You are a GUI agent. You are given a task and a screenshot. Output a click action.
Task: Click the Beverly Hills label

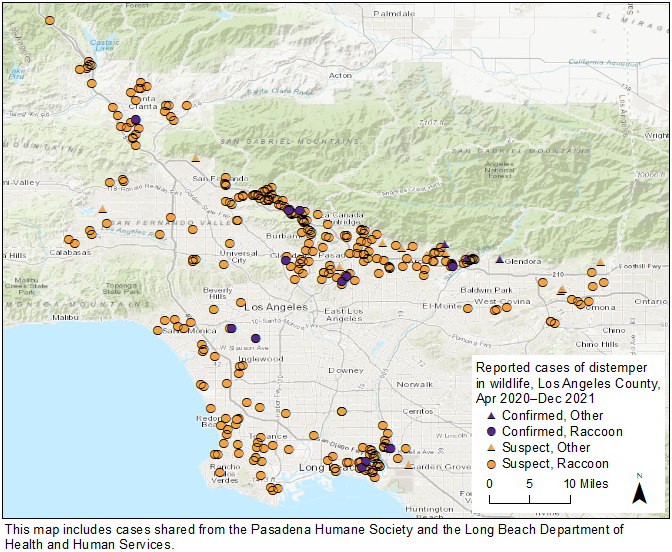point(218,293)
